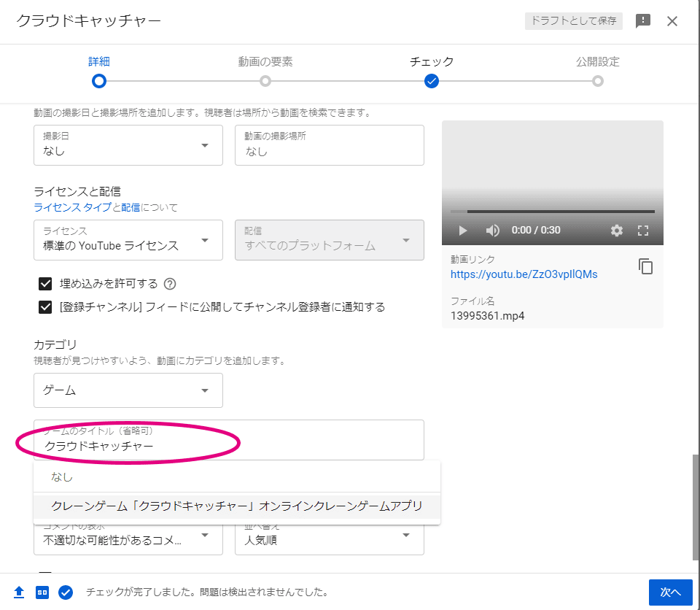Toggle 埋め込みを許可する checkbox
This screenshot has width=700, height=610.
(45, 284)
